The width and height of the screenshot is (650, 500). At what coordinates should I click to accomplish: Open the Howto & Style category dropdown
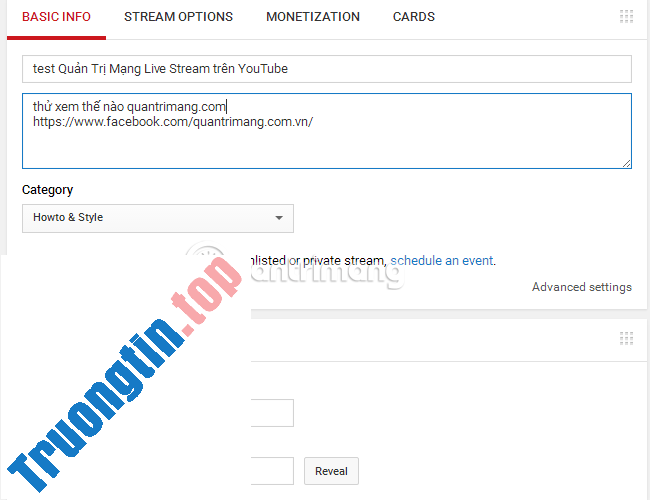pos(158,218)
